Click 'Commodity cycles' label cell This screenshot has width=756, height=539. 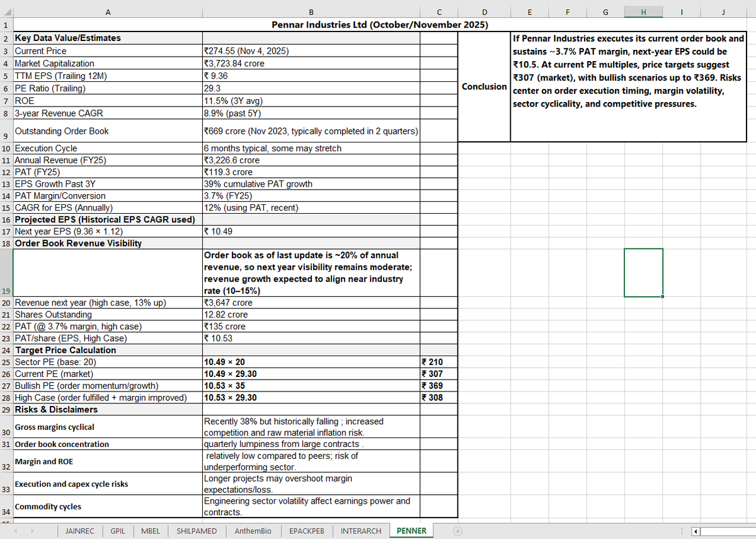pos(108,507)
